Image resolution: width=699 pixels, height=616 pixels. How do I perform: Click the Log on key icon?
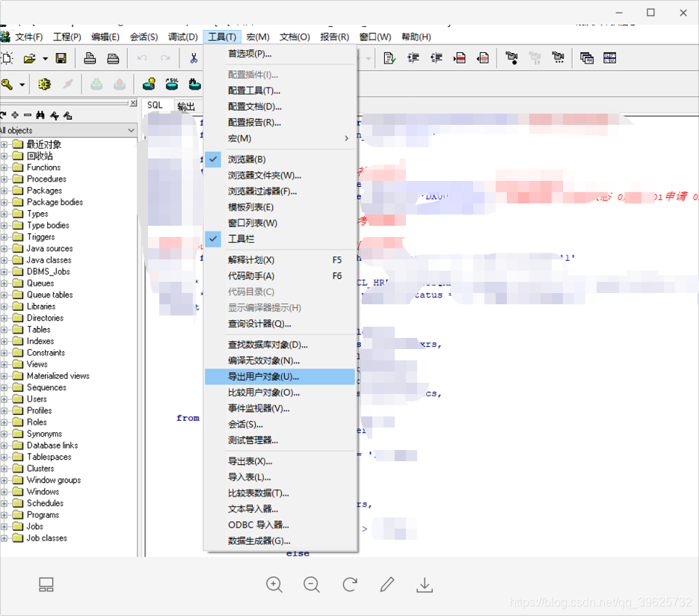pos(7,84)
